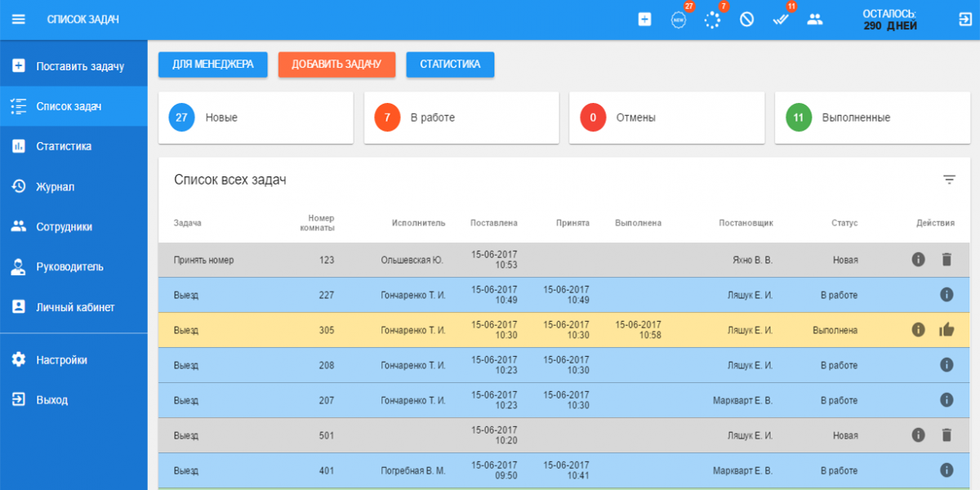The width and height of the screenshot is (980, 490).
Task: Open Личный кабинет in the sidebar
Action: 73,307
